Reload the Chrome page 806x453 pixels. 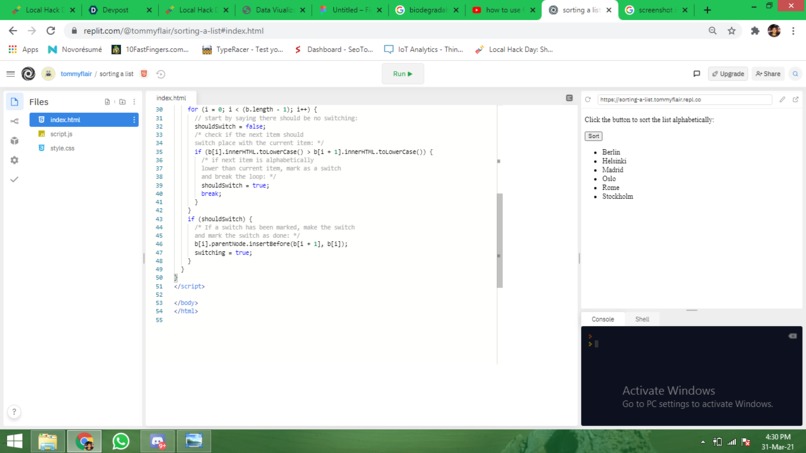click(50, 31)
